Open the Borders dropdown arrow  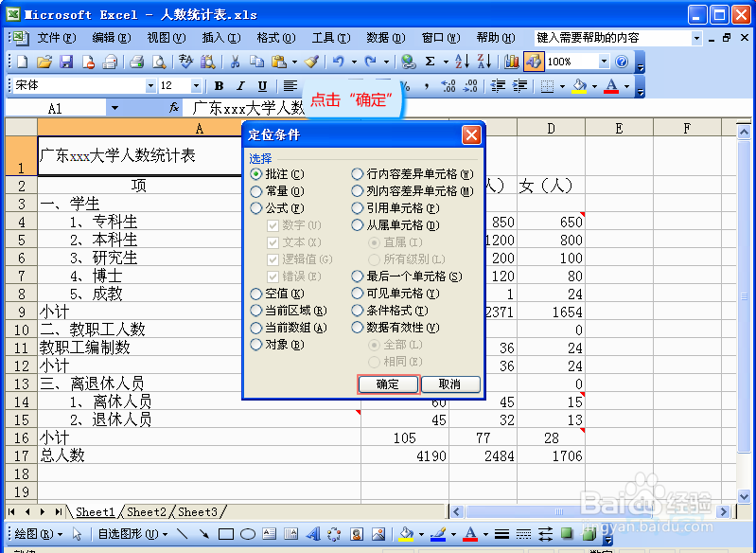point(562,86)
